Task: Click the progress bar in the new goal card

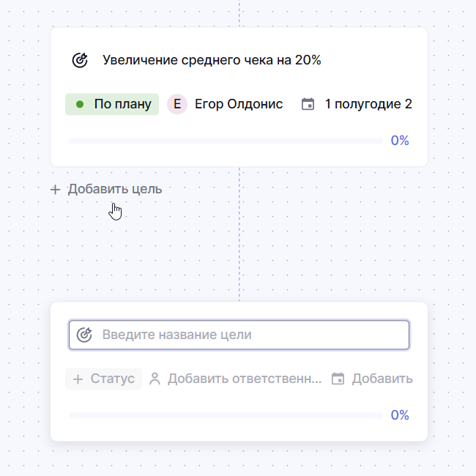Action: coord(225,415)
